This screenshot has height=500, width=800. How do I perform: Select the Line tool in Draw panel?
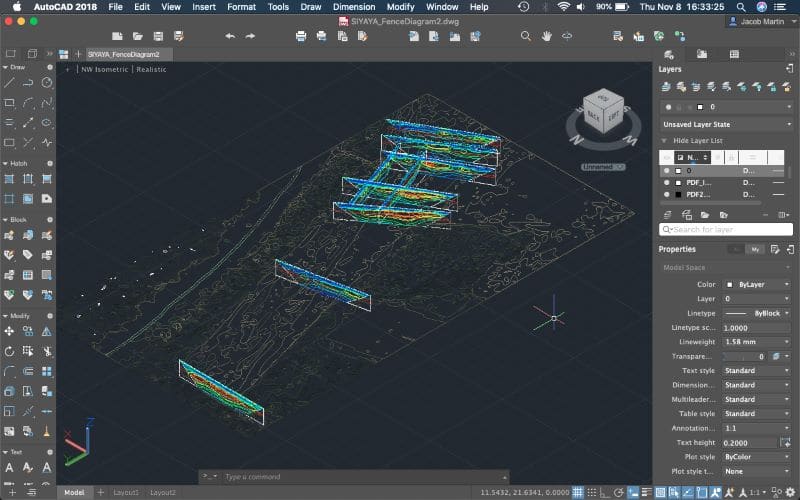click(9, 83)
